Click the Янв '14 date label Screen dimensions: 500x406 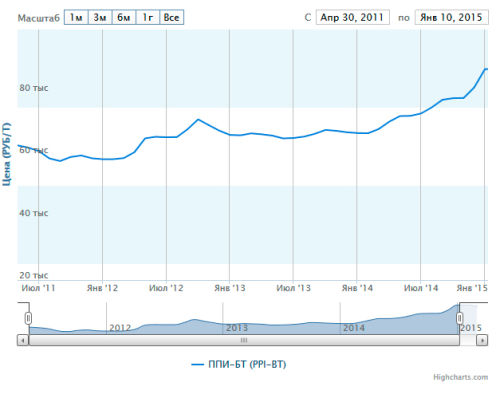coord(357,288)
